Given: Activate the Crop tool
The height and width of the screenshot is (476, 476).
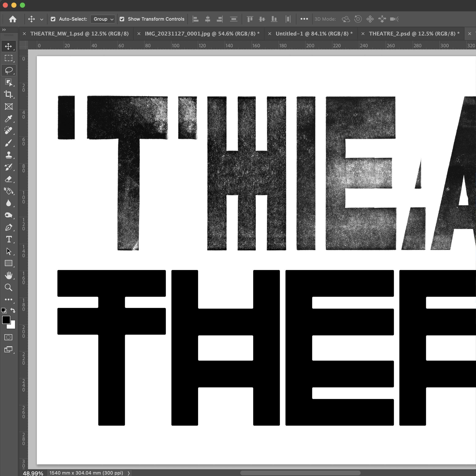Looking at the screenshot, I should click(9, 95).
